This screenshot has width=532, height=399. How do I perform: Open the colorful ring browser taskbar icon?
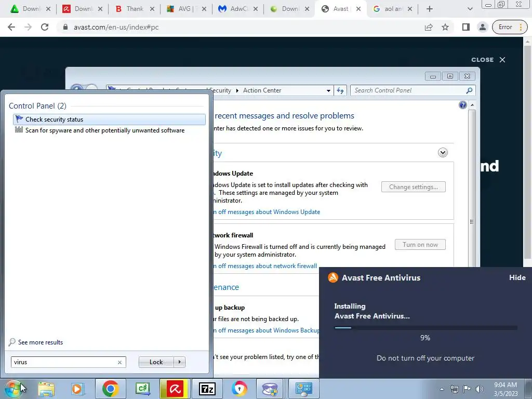click(239, 389)
